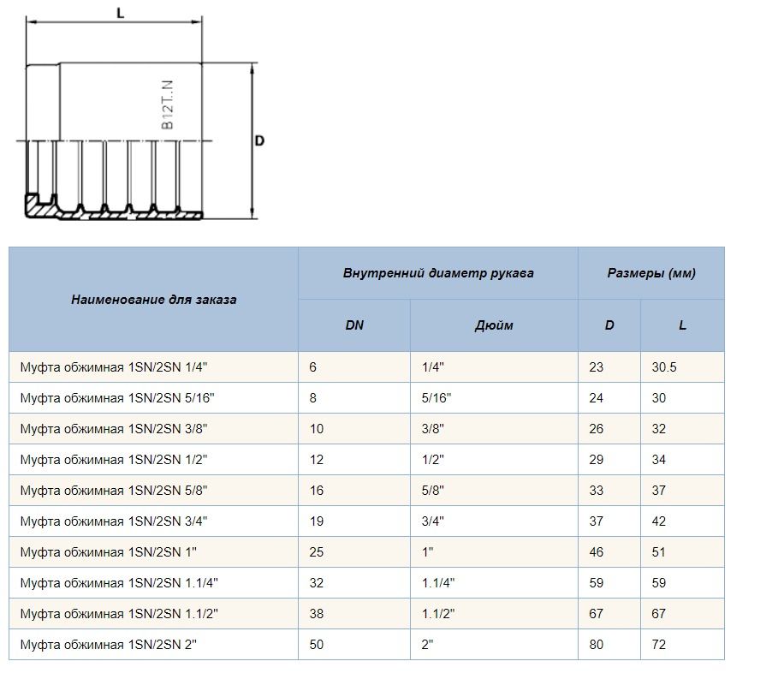Click the crimp ferrule technical drawing
This screenshot has height=679, width=784.
pyautogui.click(x=141, y=114)
